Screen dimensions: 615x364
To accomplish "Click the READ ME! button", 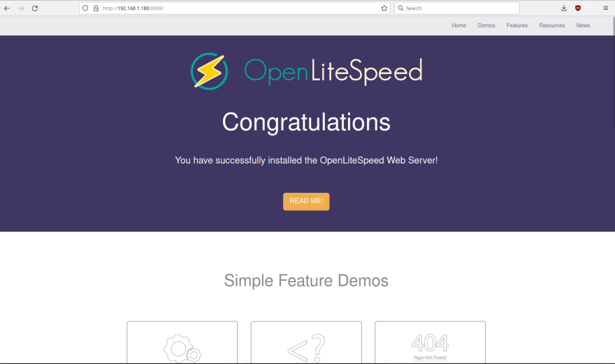I will (306, 202).
